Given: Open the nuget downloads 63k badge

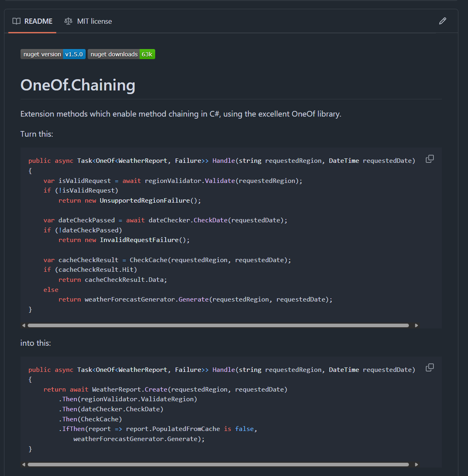Looking at the screenshot, I should (x=121, y=54).
